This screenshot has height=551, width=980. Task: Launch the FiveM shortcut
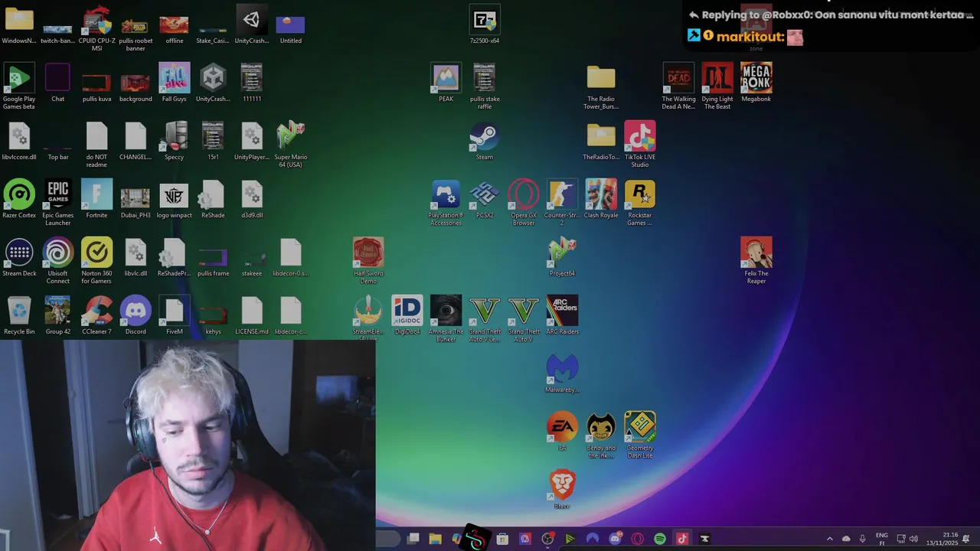[x=174, y=317]
